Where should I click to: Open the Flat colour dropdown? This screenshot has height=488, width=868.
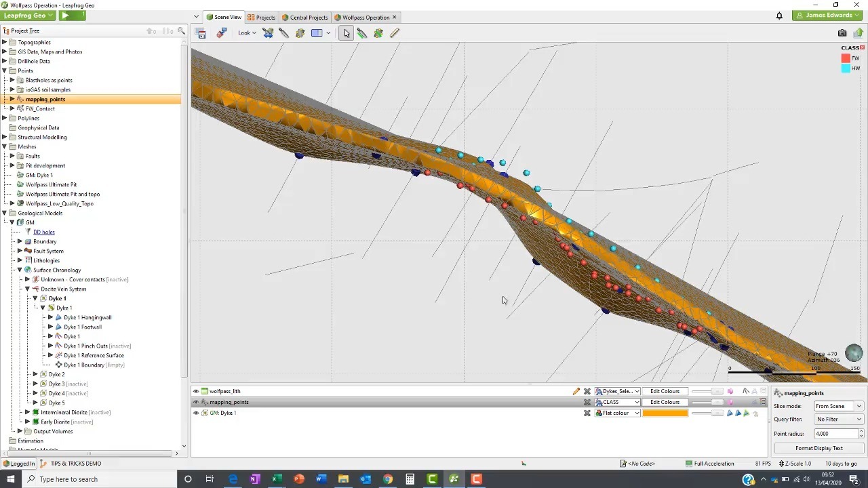pos(618,413)
